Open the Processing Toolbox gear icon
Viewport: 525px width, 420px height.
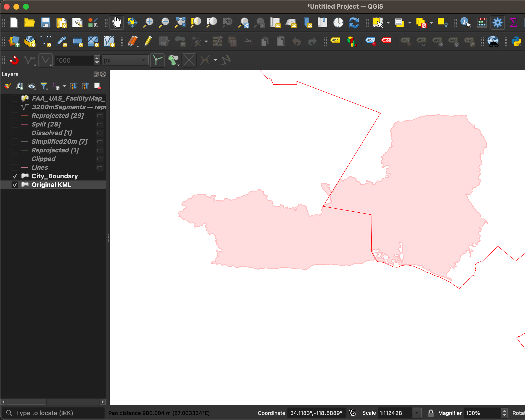tap(497, 23)
